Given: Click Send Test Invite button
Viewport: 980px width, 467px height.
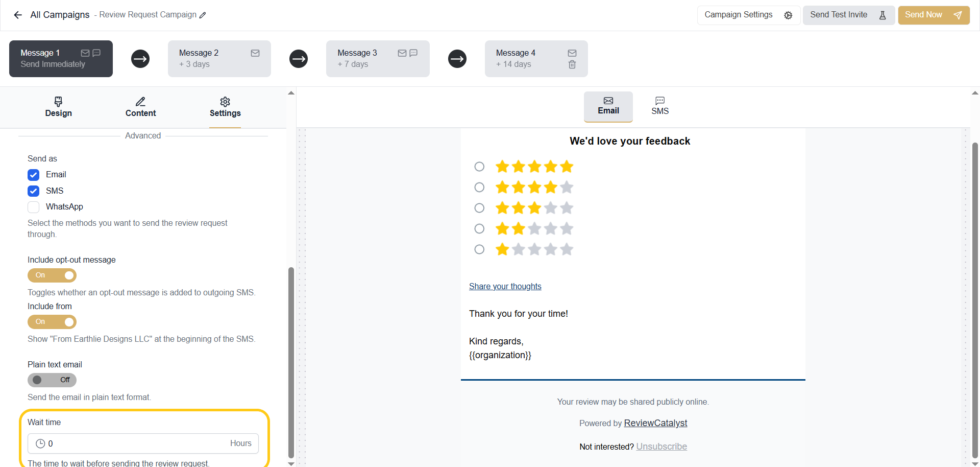Looking at the screenshot, I should pyautogui.click(x=848, y=15).
